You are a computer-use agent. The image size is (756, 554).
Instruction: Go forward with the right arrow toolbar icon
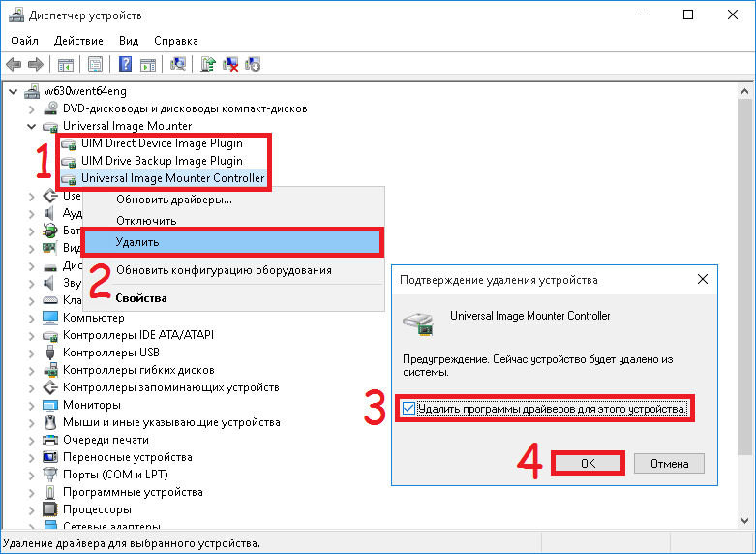(36, 64)
